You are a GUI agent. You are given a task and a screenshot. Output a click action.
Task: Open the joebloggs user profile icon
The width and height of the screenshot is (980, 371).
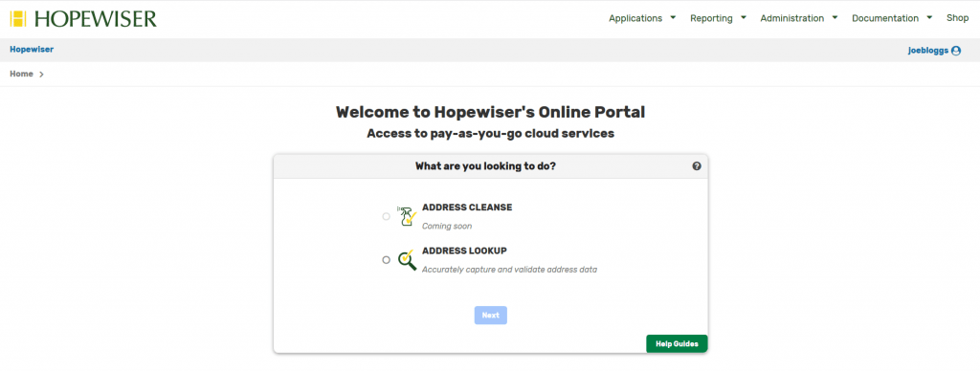coord(956,51)
